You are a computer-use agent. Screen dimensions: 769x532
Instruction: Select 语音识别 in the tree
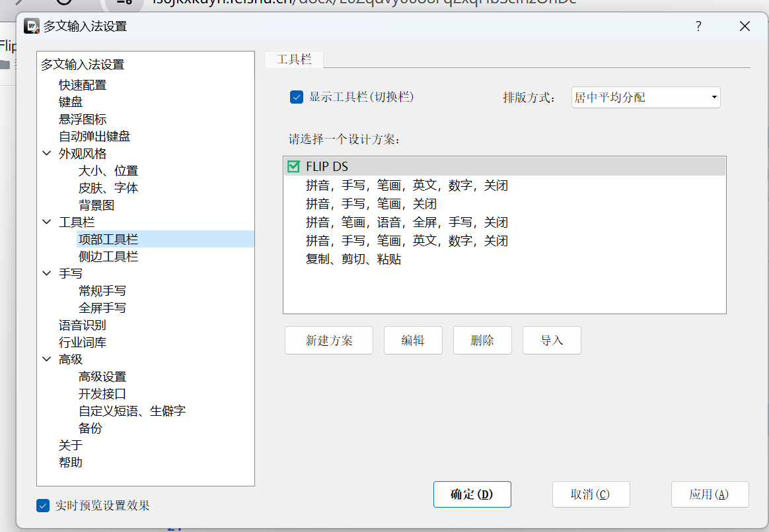coord(83,325)
